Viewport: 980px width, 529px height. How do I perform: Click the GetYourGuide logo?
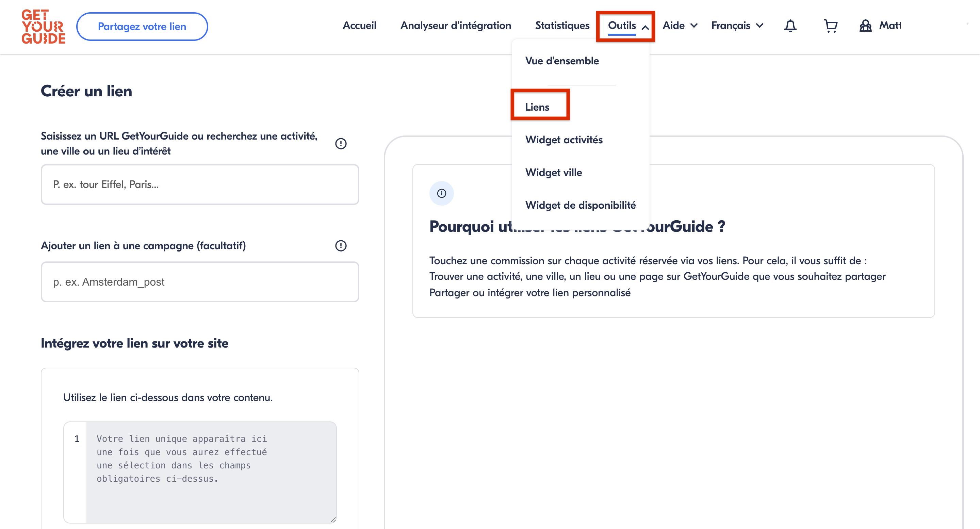[x=43, y=27]
